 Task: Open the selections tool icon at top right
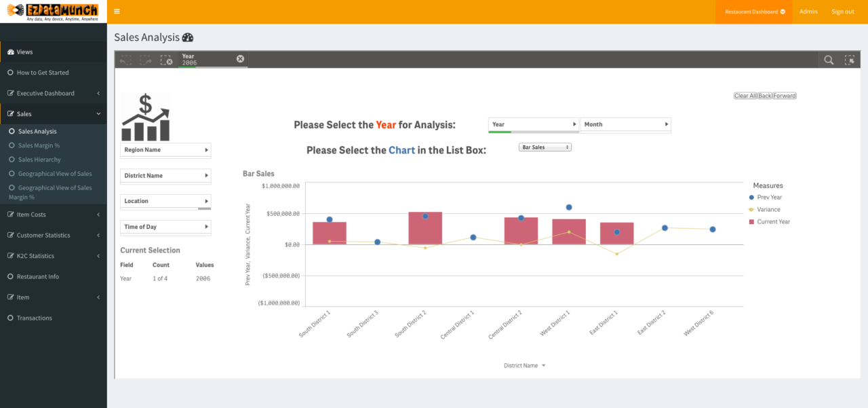point(850,60)
